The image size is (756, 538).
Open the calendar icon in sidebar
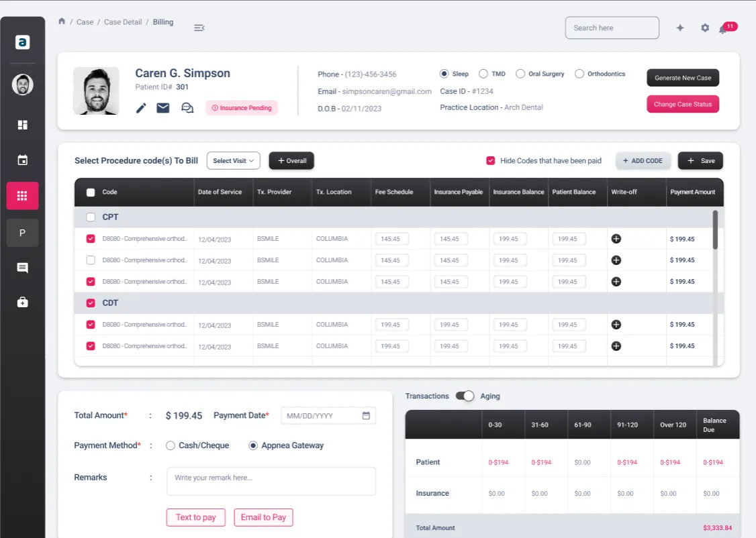tap(22, 160)
